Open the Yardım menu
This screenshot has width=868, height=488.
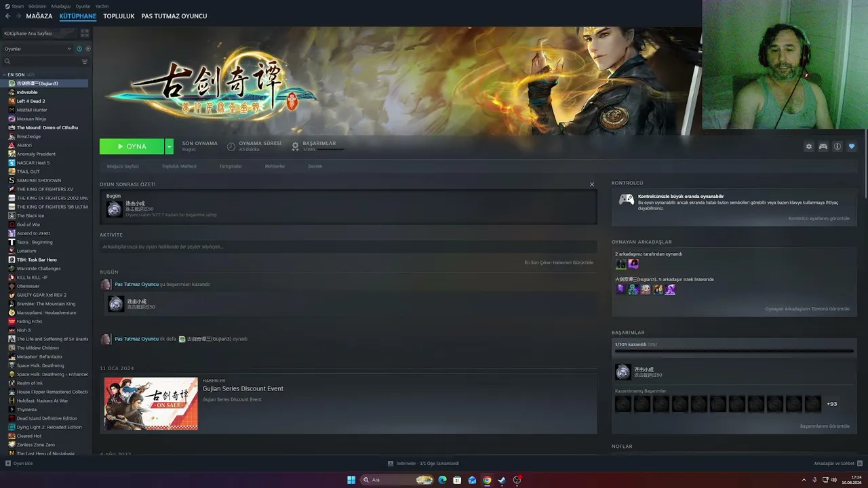(102, 6)
